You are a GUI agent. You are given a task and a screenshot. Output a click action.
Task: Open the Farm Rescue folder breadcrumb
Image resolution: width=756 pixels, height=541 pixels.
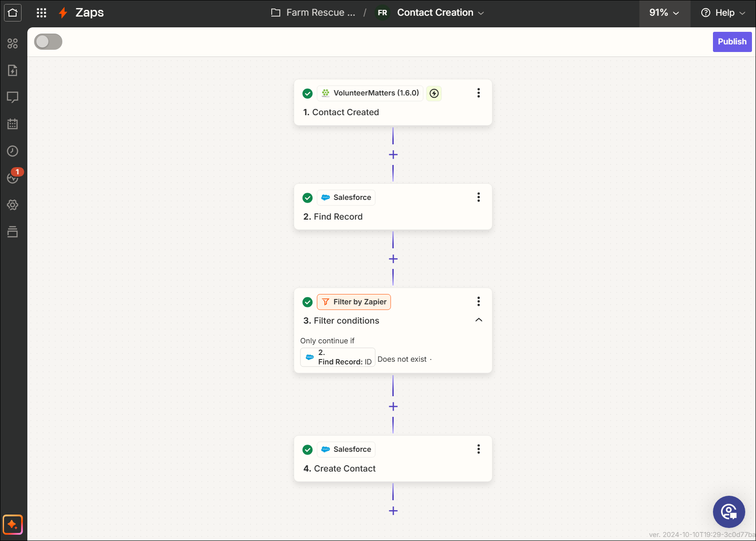pos(321,13)
